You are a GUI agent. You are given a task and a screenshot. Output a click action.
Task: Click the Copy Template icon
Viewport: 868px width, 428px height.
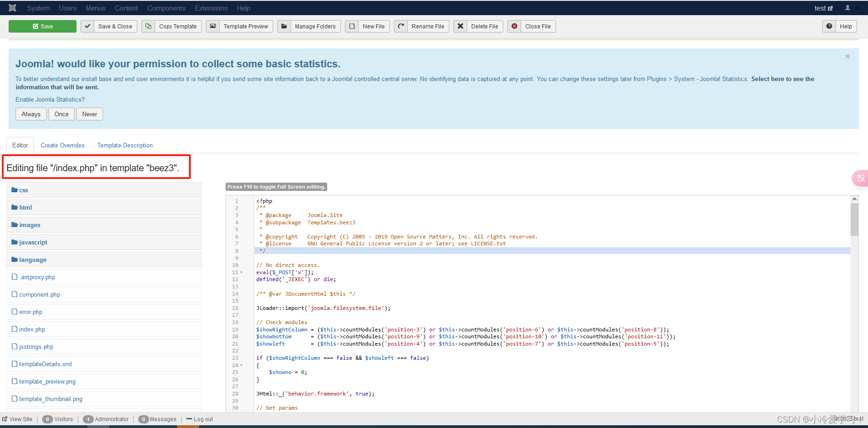click(148, 26)
